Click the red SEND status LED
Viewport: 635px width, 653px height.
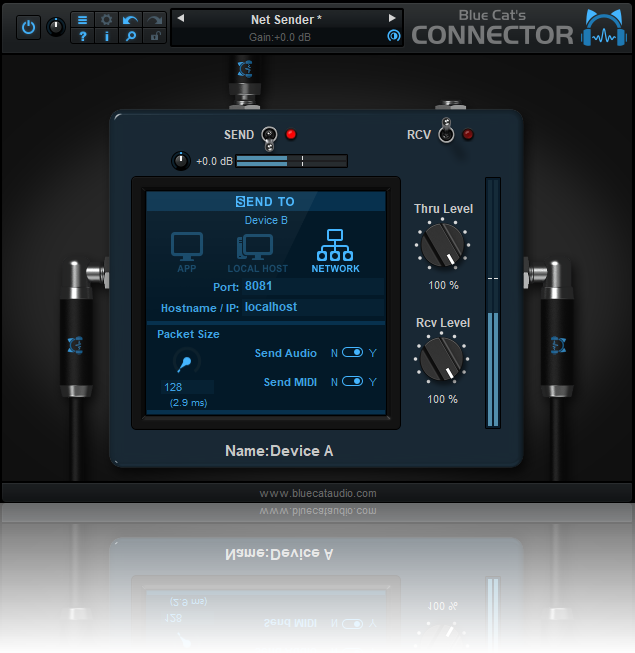coord(291,135)
